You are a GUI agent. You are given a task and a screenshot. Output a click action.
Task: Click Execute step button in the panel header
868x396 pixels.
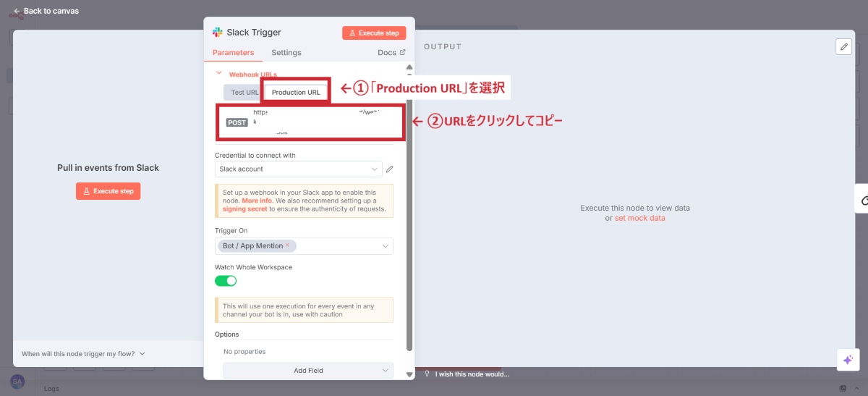click(374, 33)
